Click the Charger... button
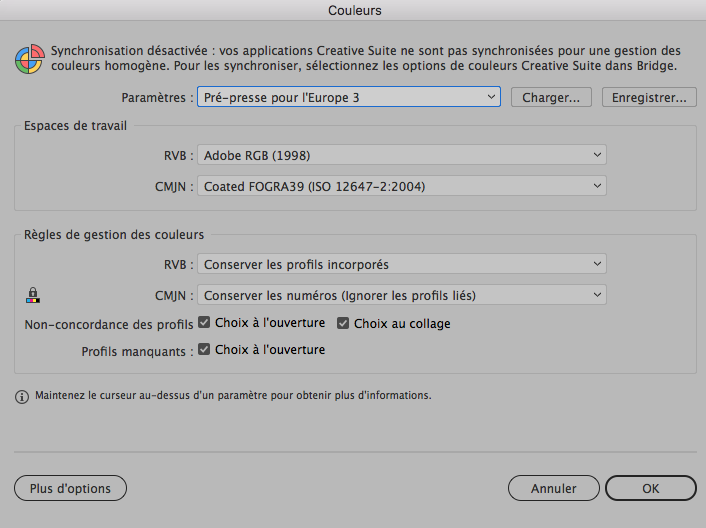This screenshot has width=706, height=528. pyautogui.click(x=551, y=97)
